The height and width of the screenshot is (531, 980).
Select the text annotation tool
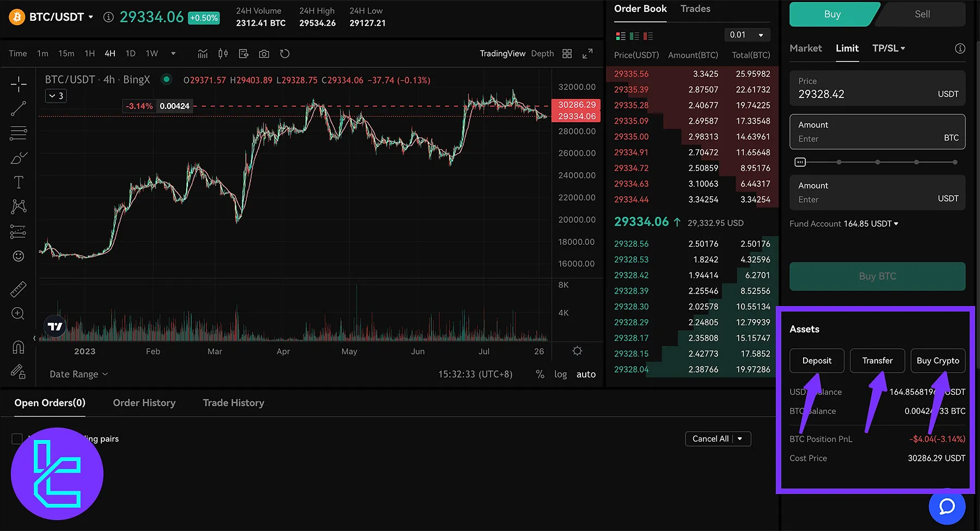click(19, 182)
